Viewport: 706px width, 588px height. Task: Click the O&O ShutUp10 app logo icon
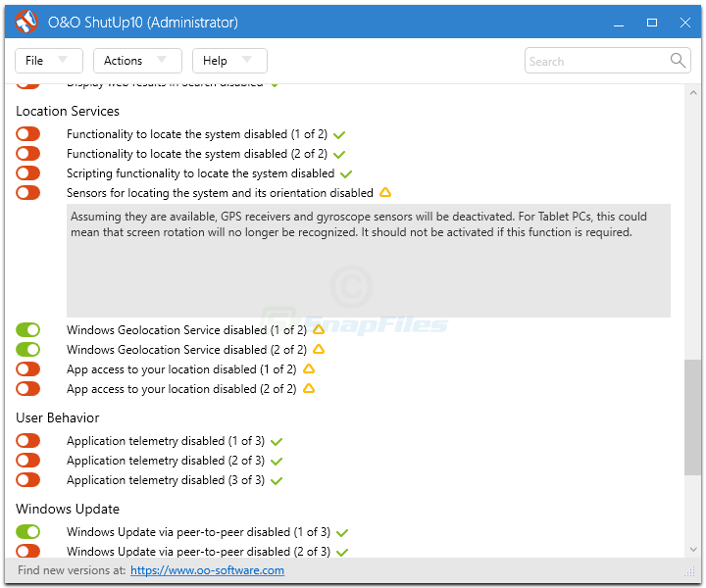coord(26,22)
